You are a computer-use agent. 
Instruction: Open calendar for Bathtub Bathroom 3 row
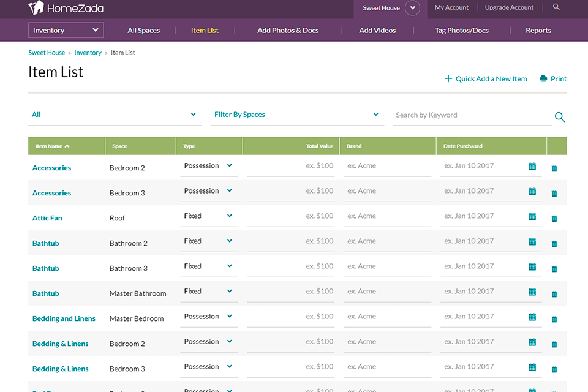click(x=532, y=266)
